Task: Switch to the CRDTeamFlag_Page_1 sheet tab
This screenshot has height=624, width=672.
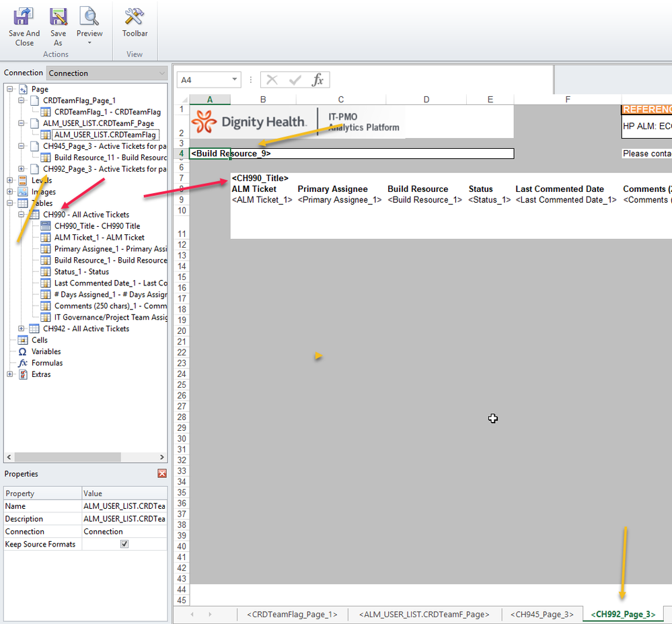Action: pos(292,615)
